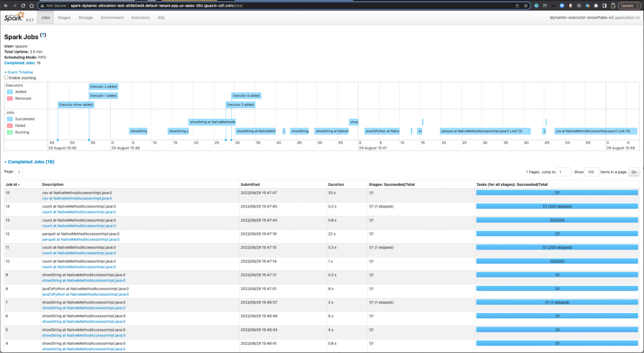Sort by the Job Id column header
The height and width of the screenshot is (353, 644).
click(12, 184)
